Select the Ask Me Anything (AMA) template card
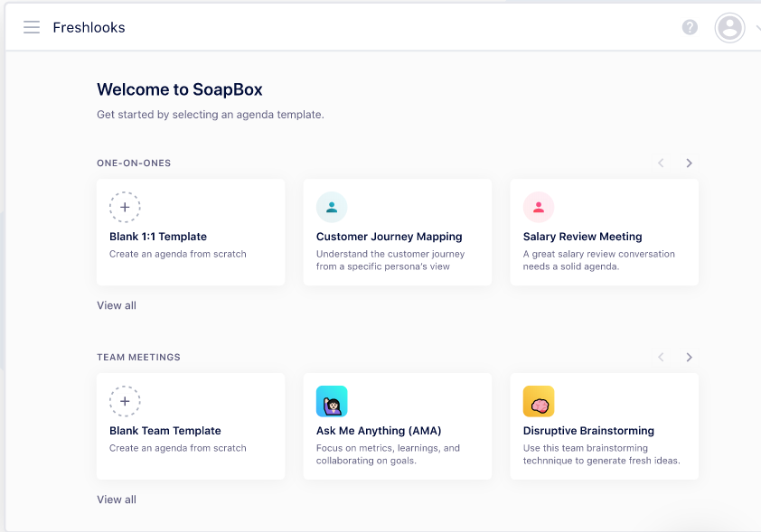 [398, 425]
